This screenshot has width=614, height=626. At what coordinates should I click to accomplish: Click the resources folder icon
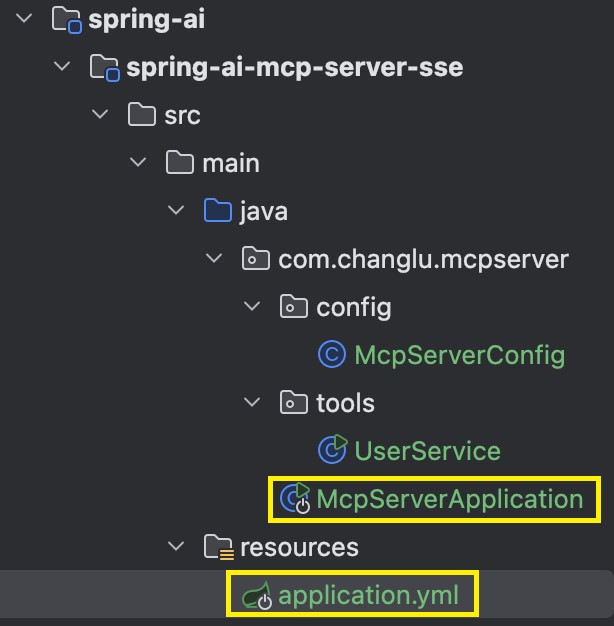pyautogui.click(x=219, y=547)
